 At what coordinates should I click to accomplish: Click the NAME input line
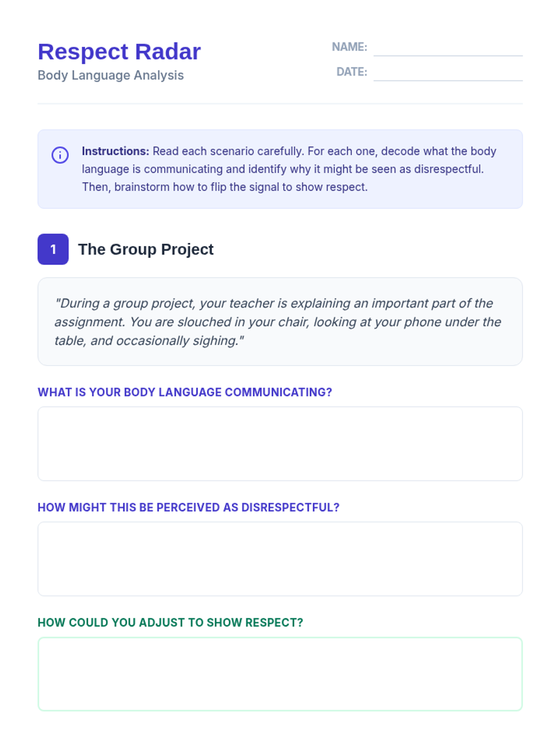coord(448,49)
